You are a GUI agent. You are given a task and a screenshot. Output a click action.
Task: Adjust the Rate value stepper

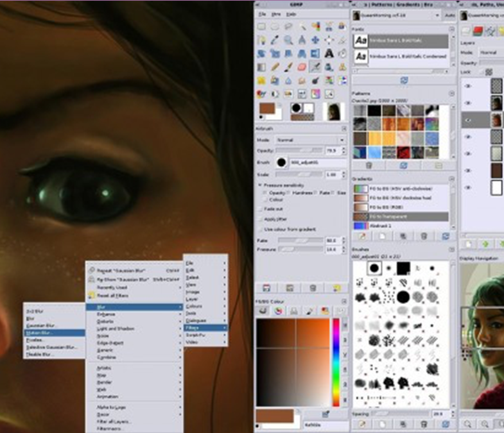tap(343, 241)
